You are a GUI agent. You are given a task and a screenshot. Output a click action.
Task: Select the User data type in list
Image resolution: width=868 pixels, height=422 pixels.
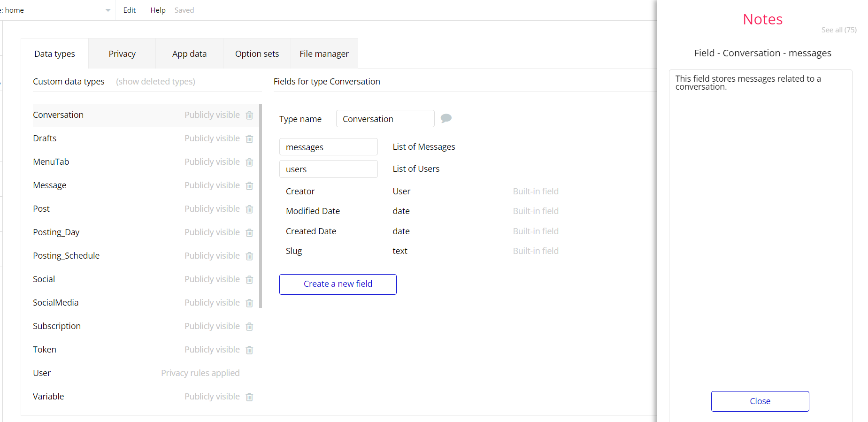coord(42,373)
